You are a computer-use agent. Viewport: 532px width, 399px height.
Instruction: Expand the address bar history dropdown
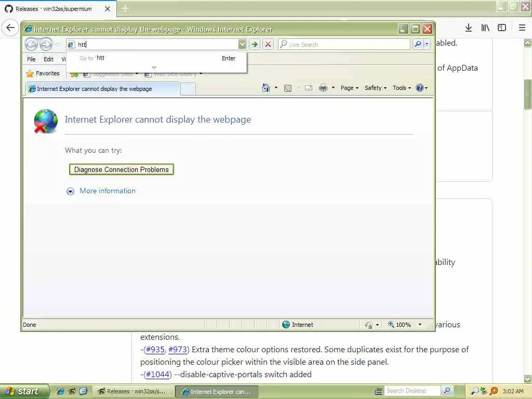click(x=242, y=44)
